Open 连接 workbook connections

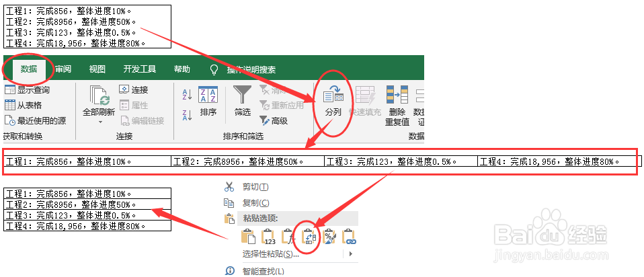click(x=134, y=89)
